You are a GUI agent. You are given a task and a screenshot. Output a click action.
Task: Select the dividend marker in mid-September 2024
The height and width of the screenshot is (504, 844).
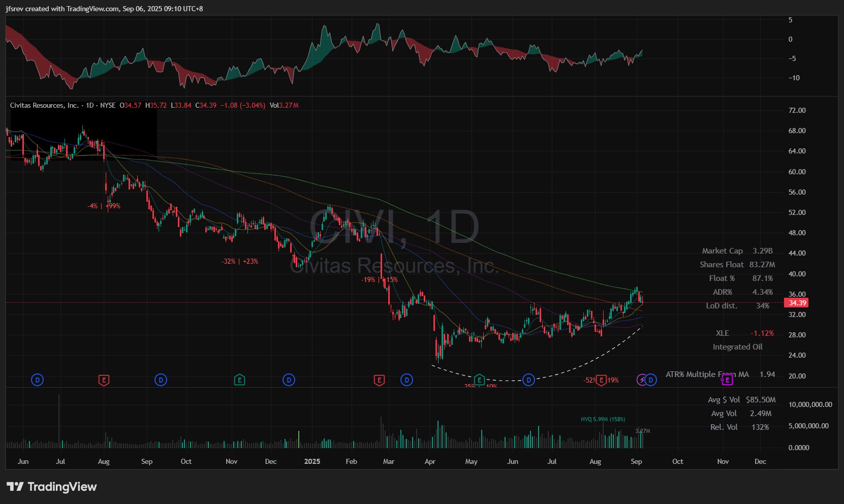(x=161, y=380)
